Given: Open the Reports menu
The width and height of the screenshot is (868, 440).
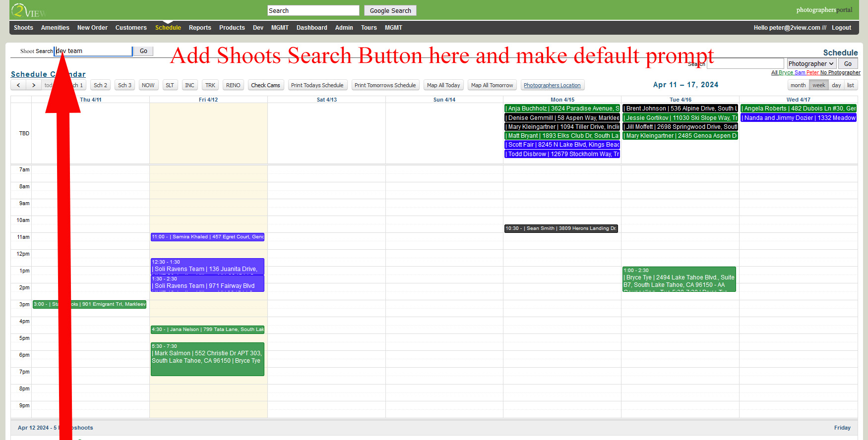Looking at the screenshot, I should 200,28.
